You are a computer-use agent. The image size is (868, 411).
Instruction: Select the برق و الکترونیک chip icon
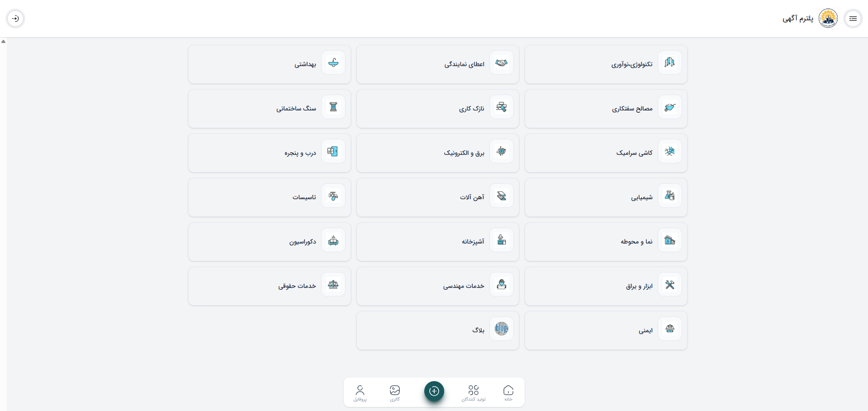(x=501, y=151)
